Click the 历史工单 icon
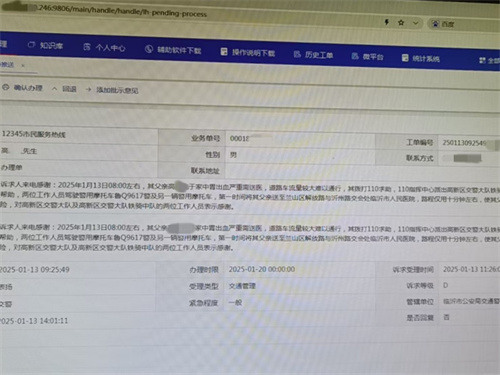This screenshot has height=375, width=500. click(297, 54)
